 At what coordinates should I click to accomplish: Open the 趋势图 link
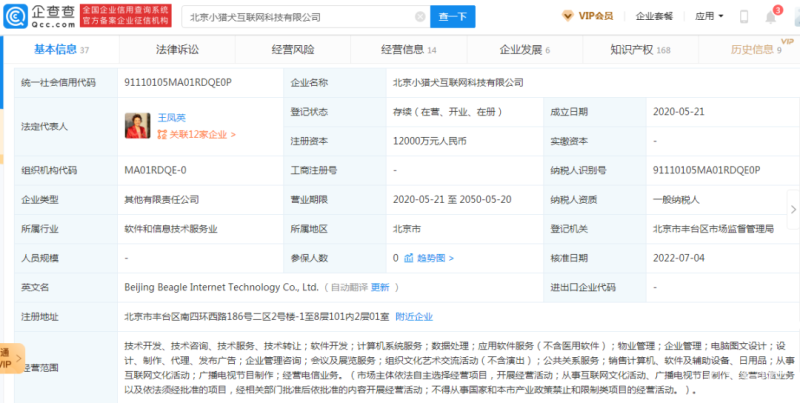tap(434, 258)
